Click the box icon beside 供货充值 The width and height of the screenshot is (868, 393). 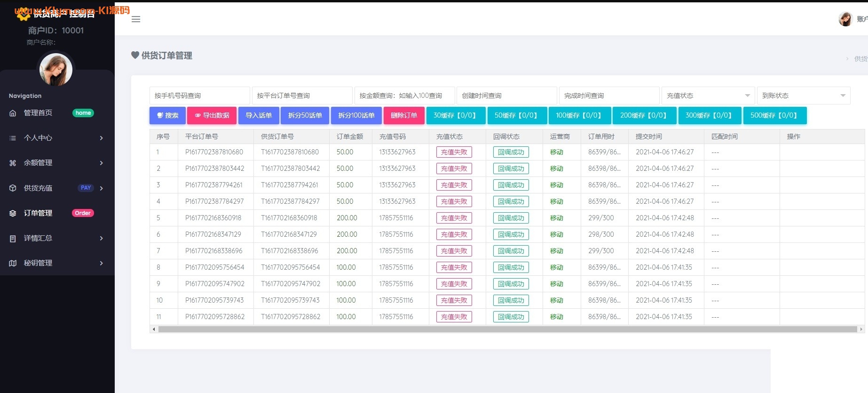point(13,188)
